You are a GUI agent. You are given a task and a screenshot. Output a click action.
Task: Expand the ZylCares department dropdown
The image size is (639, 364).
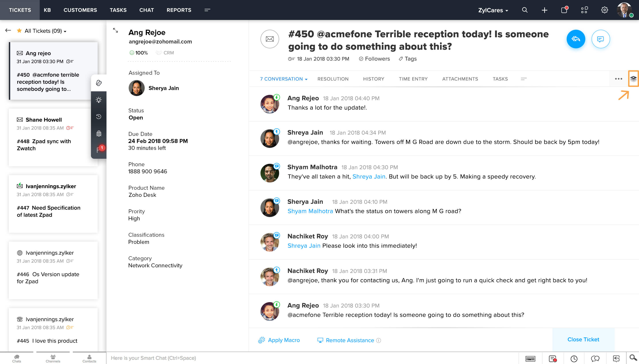pos(493,10)
